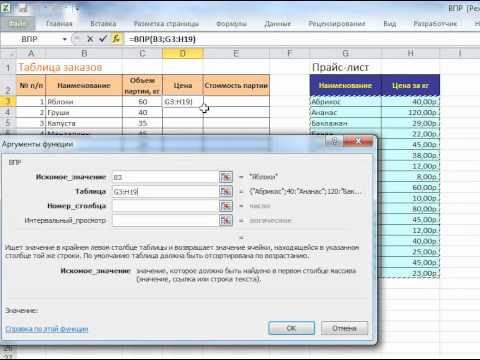This screenshot has height=360, width=480.
Task: Open the Разметка страницы tab
Action: 166,24
